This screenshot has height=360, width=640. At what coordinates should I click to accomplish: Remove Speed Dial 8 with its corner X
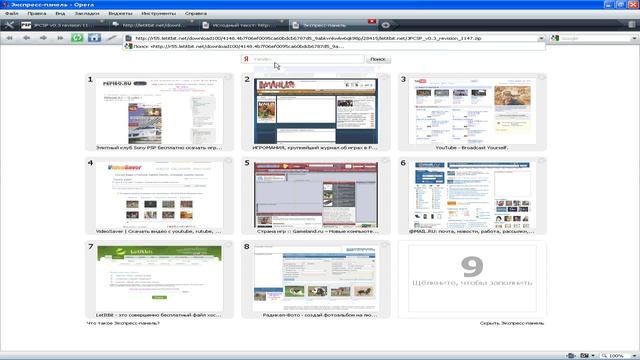[384, 244]
